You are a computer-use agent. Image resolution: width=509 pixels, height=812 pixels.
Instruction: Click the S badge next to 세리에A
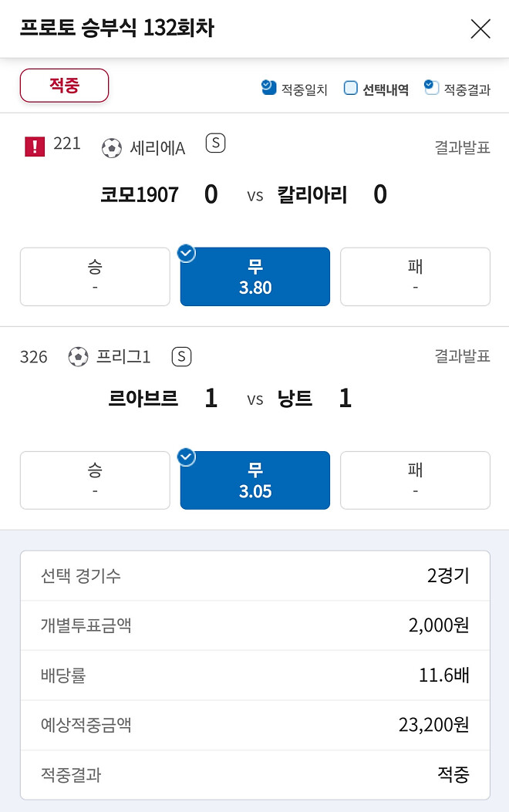tap(215, 143)
